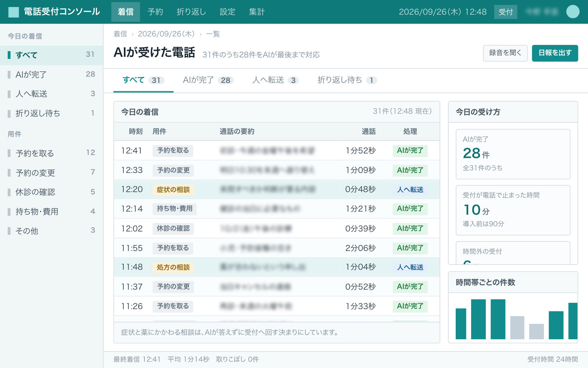Image resolution: width=588 pixels, height=368 pixels.
Task: Filter by 持ち物・費用 in sidebar
Action: tap(51, 212)
